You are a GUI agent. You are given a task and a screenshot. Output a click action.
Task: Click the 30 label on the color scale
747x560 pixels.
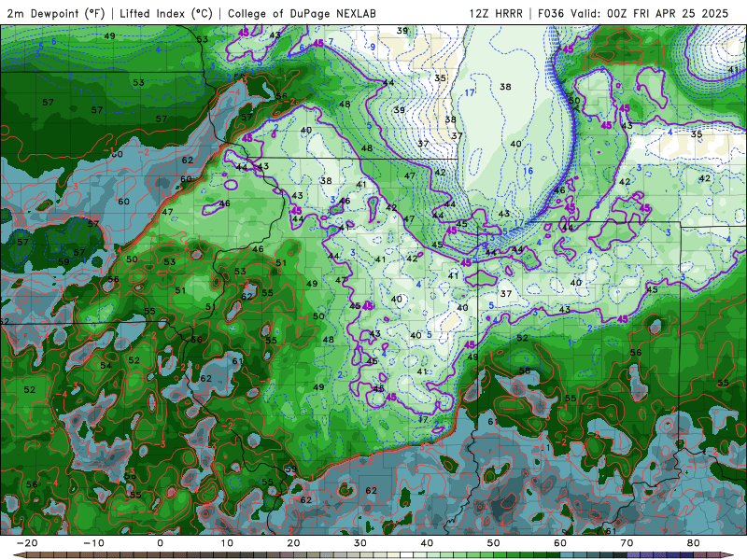[360, 543]
